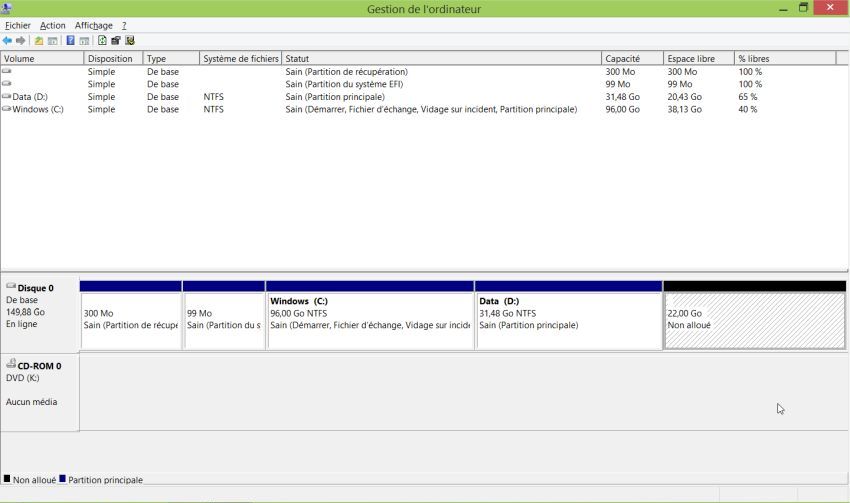Sort by the Capacité column header
Image resolution: width=850 pixels, height=503 pixels.
pos(632,59)
